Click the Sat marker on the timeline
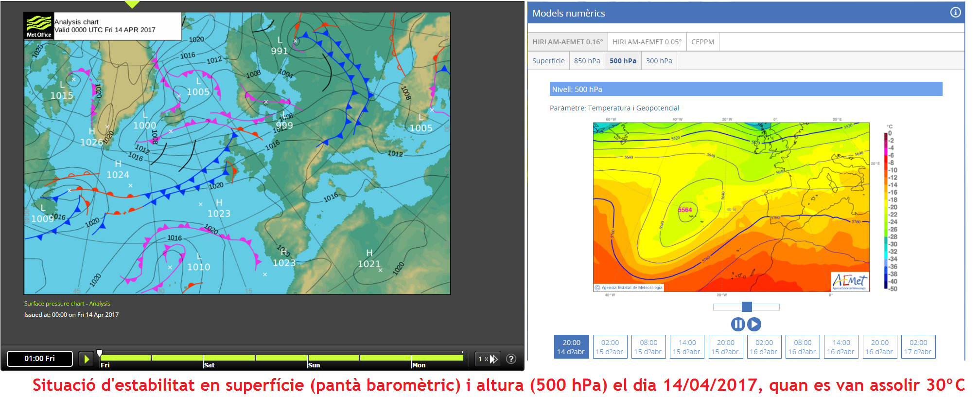This screenshot has height=399, width=980. pos(210,365)
